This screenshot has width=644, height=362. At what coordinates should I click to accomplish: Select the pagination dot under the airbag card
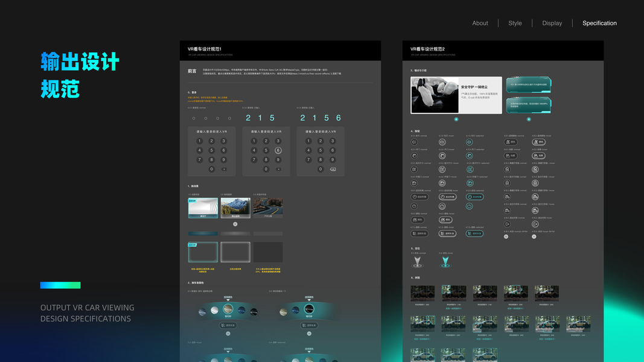tap(456, 119)
